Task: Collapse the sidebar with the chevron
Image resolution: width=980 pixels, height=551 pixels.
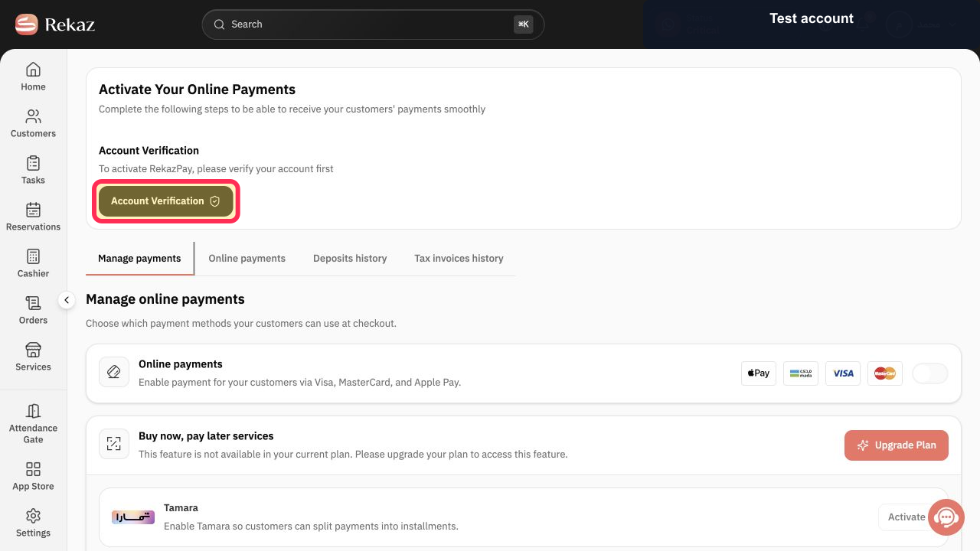Action: [67, 300]
